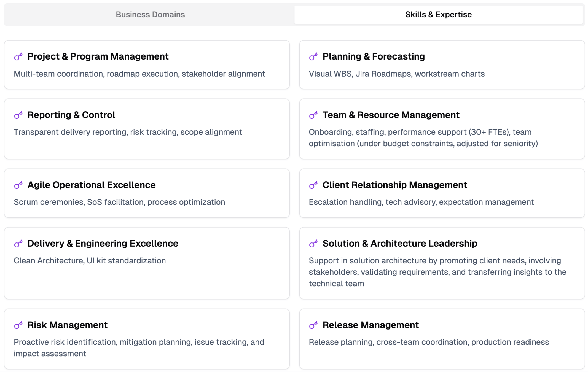The image size is (588, 372).
Task: Click key icon beside Team & Resource Management
Action: point(313,115)
